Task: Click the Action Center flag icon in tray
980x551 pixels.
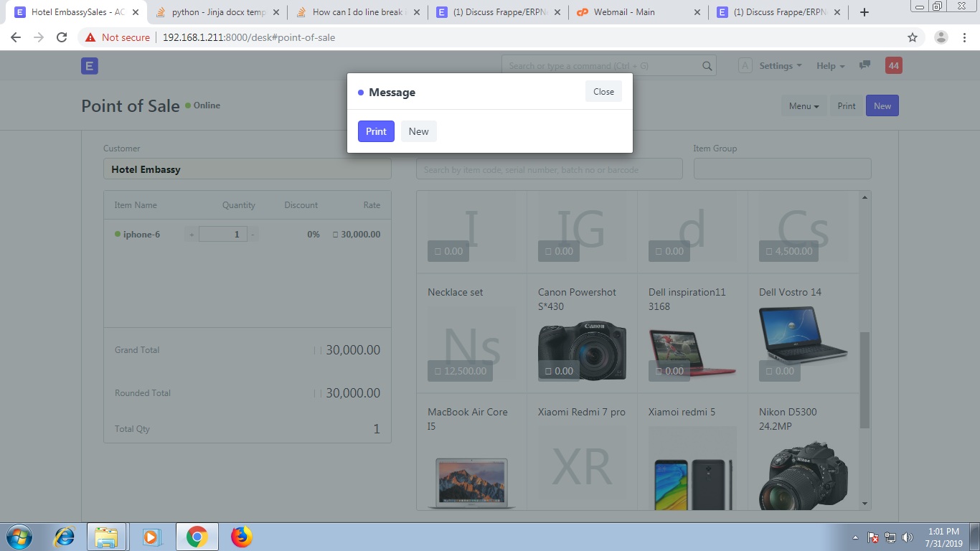Action: 873,537
